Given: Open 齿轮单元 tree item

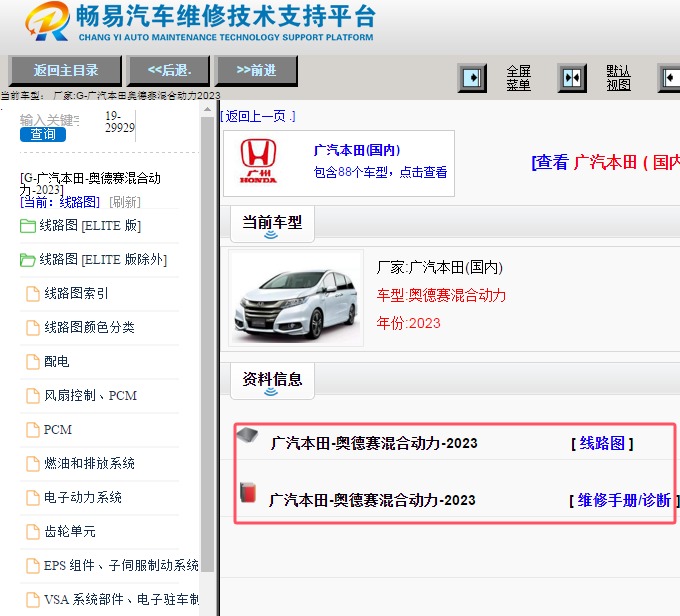Looking at the screenshot, I should [69, 531].
